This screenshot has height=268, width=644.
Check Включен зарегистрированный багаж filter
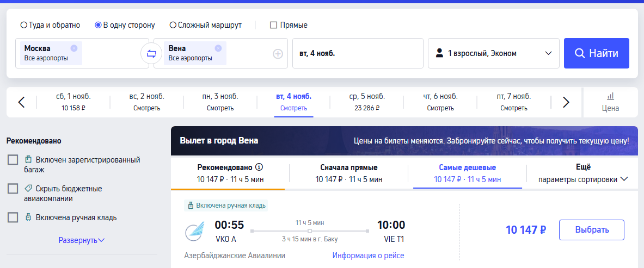(x=13, y=160)
